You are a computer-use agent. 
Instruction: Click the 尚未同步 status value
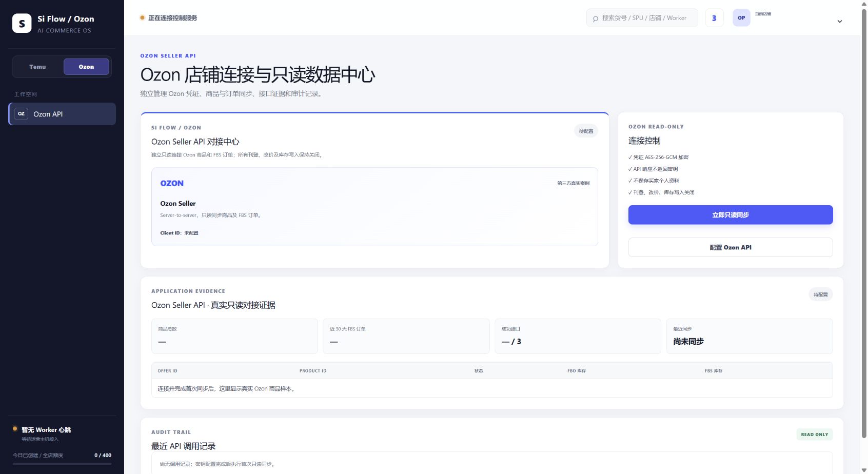click(x=688, y=342)
